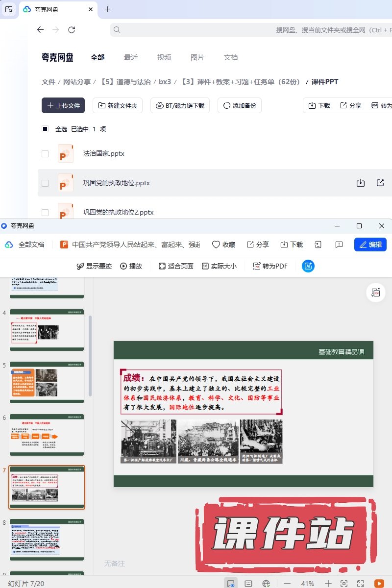Image resolution: width=392 pixels, height=588 pixels.
Task: Tick the checkbox for 巩固党的执政地位2.pptx
Action: point(45,213)
